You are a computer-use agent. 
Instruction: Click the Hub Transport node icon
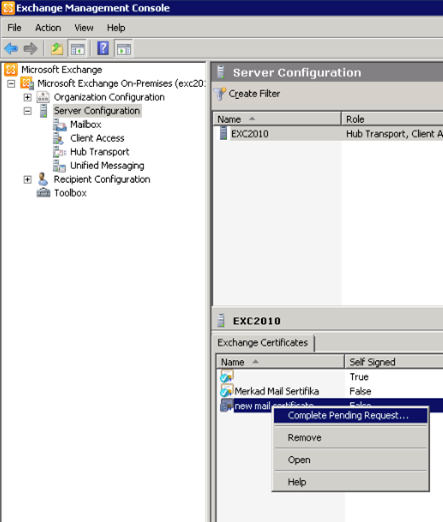(x=60, y=152)
